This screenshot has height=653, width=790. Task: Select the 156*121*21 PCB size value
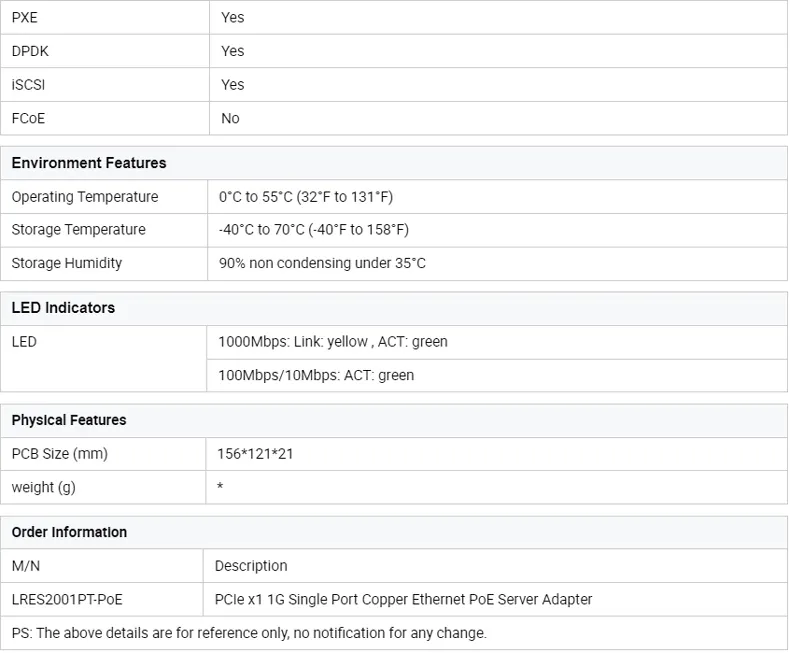pyautogui.click(x=255, y=454)
